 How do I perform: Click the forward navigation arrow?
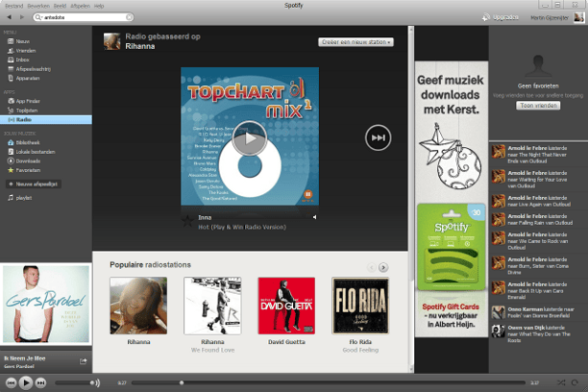click(22, 17)
